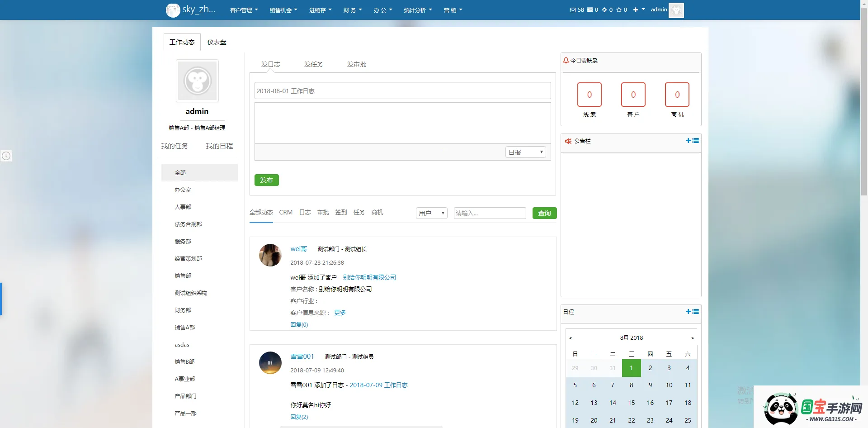Click the admin avatar in top bar
This screenshot has width=868, height=428.
pos(676,10)
